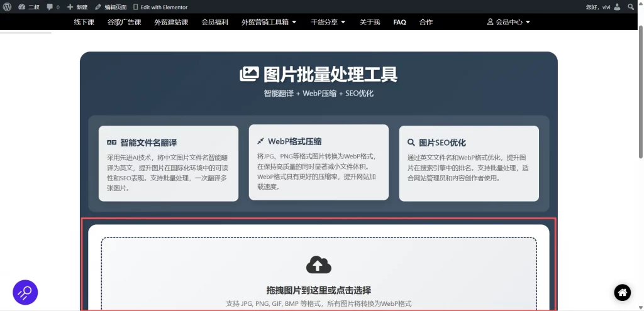This screenshot has height=311, width=644.
Task: Click the cloud upload icon
Action: tap(319, 265)
